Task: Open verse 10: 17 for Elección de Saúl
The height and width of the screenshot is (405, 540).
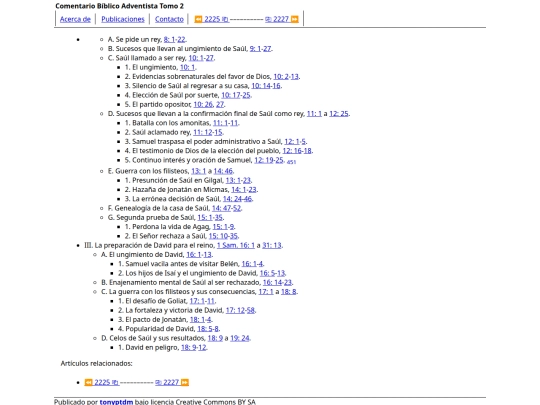Action: pos(231,95)
